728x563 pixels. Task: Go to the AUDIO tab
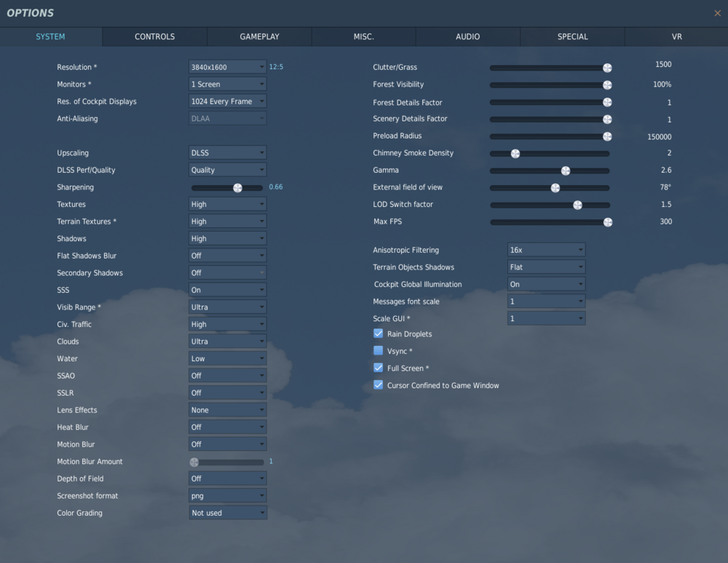coord(467,36)
